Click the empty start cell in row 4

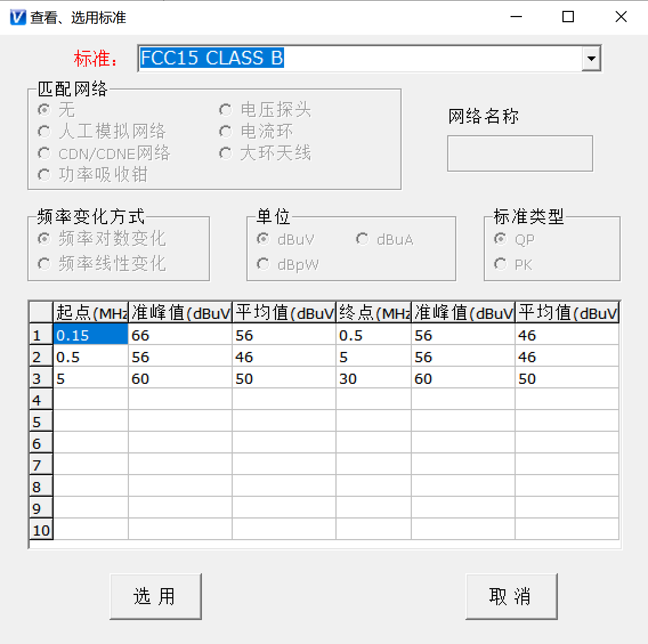91,399
